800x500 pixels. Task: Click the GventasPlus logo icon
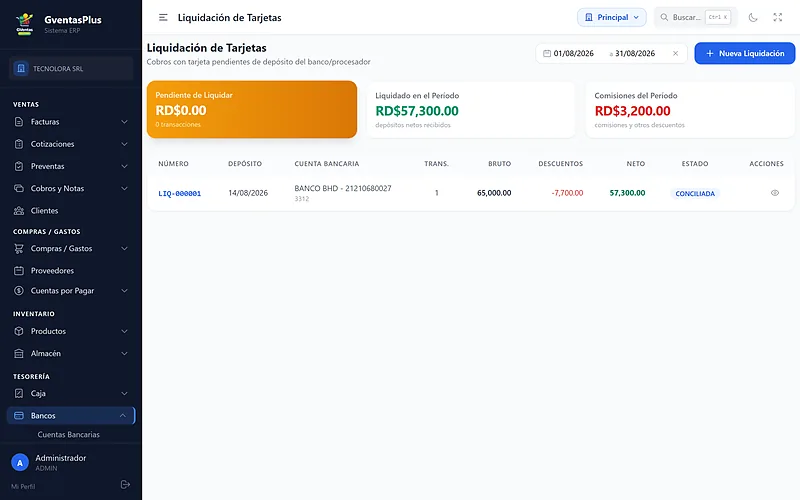point(24,23)
